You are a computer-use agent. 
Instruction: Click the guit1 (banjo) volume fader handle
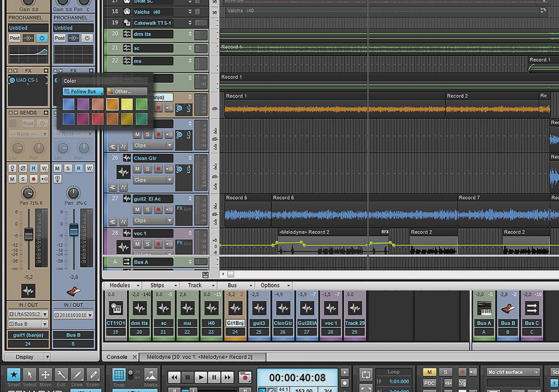28,234
